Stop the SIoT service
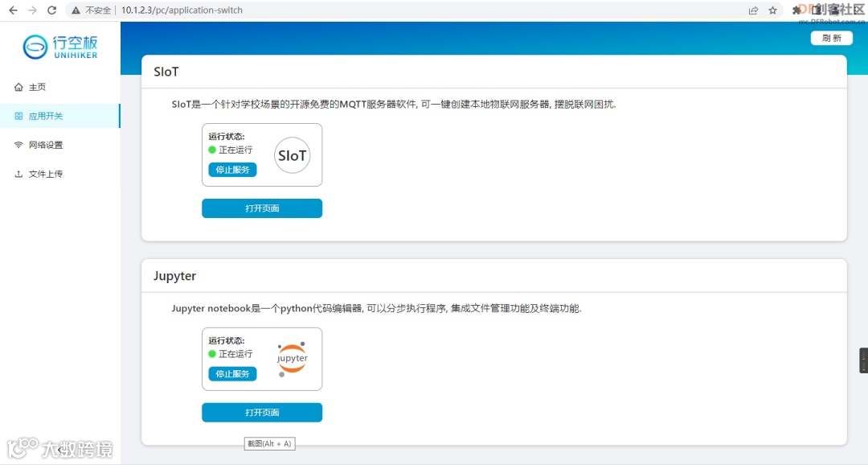 (232, 170)
